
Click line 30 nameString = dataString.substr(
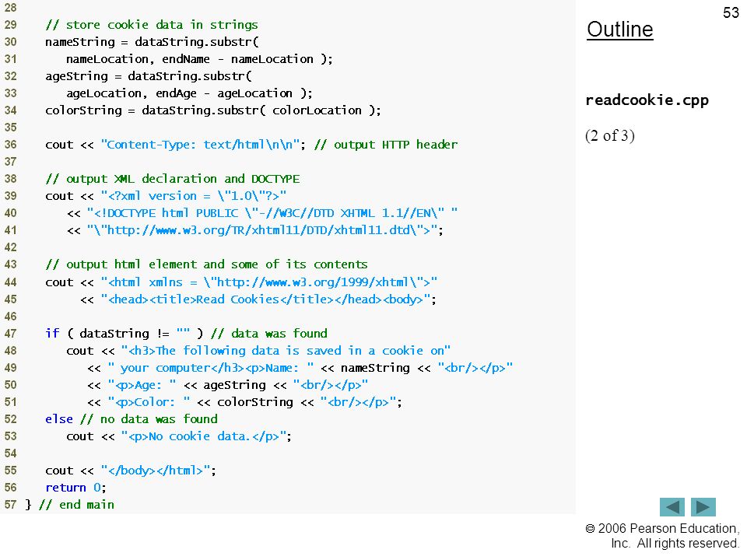coord(152,42)
